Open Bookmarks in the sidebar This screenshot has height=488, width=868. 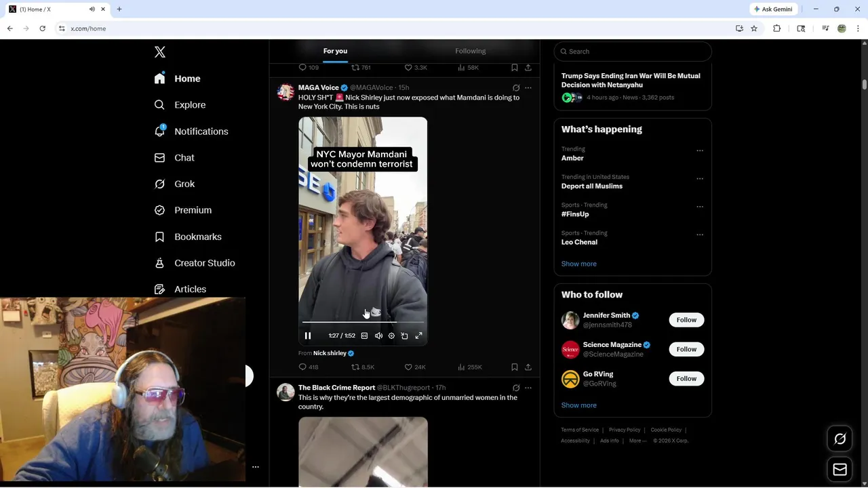(188, 237)
